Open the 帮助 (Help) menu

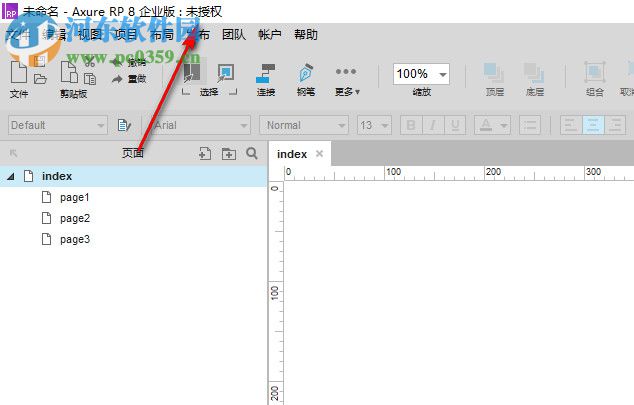coord(306,35)
